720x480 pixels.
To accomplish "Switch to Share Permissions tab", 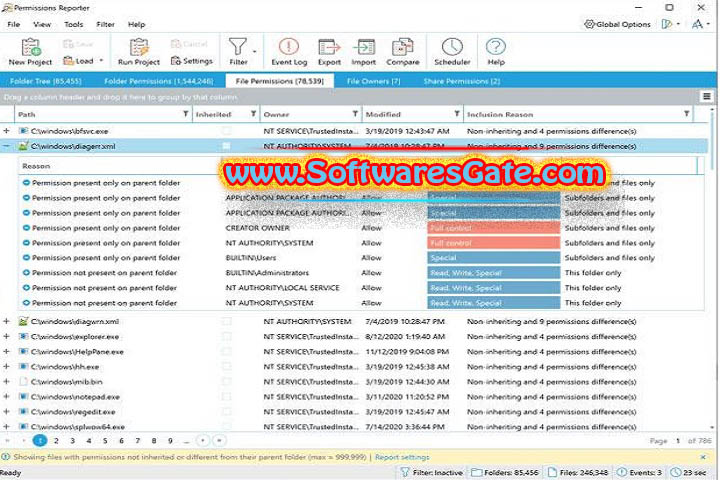I will (462, 81).
